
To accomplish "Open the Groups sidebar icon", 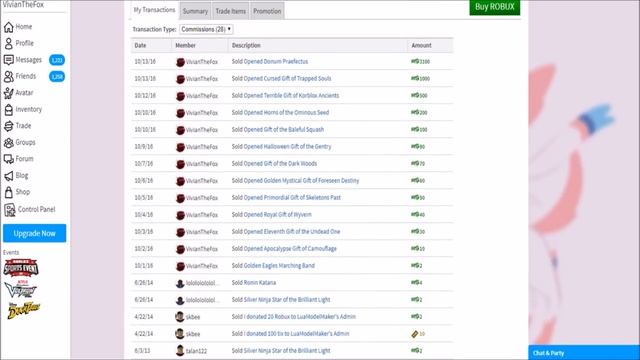I will coord(9,142).
